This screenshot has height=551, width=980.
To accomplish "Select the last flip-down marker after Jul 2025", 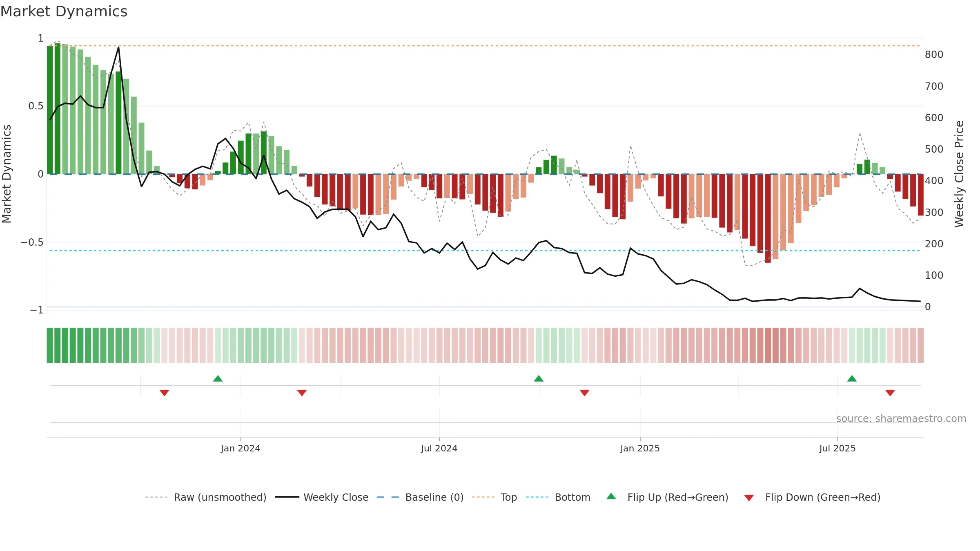I will (x=890, y=393).
